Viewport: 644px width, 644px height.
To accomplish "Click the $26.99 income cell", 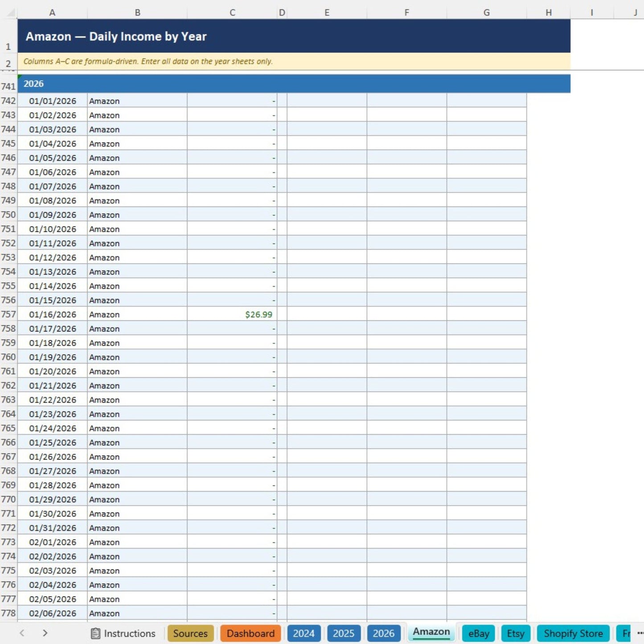I will [x=232, y=314].
